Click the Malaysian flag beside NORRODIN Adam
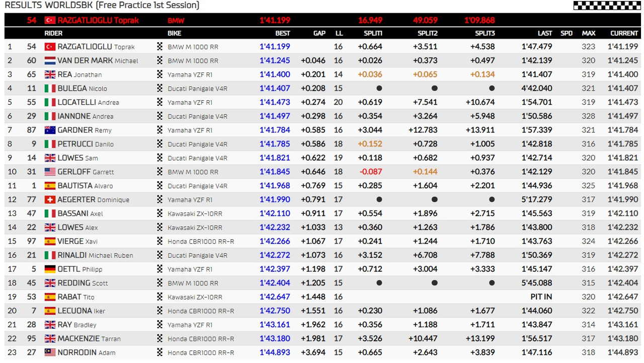 (x=50, y=352)
